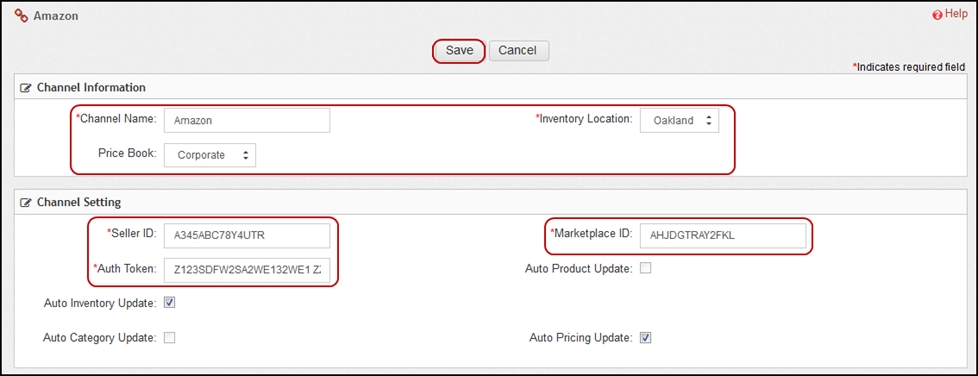Click the Amazon page title text
This screenshot has height=376, width=978.
56,16
